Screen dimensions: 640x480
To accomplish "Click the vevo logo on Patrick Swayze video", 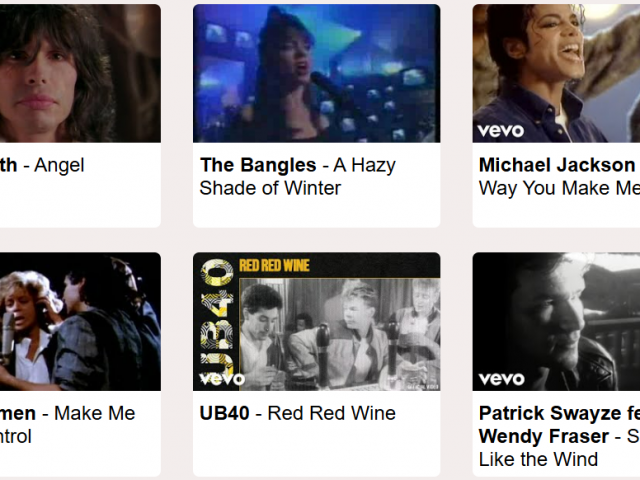I will coord(502,379).
